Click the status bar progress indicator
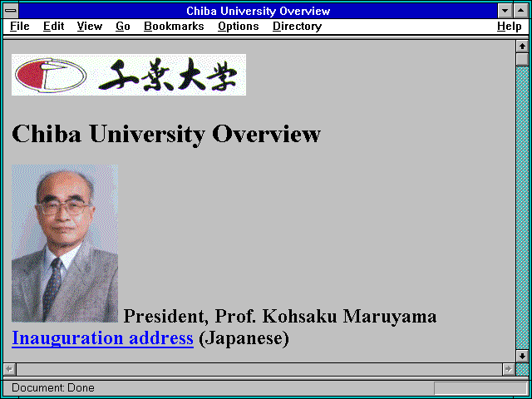 pyautogui.click(x=480, y=388)
